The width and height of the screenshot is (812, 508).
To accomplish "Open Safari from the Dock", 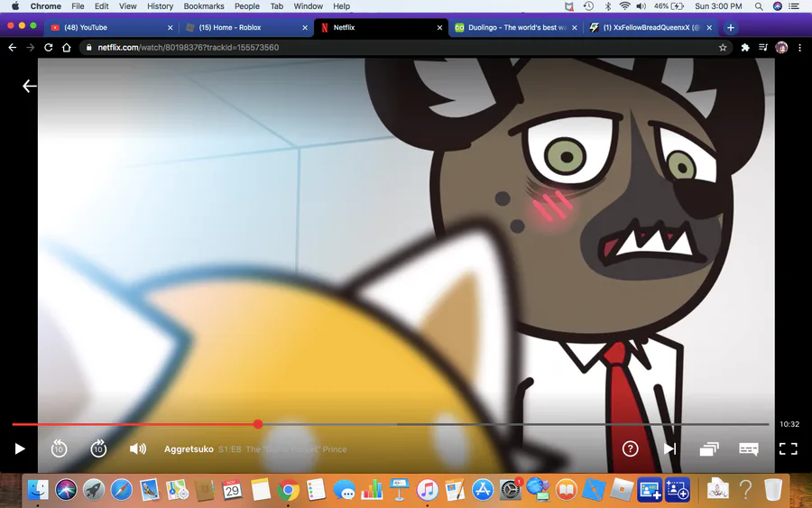I will pos(121,489).
